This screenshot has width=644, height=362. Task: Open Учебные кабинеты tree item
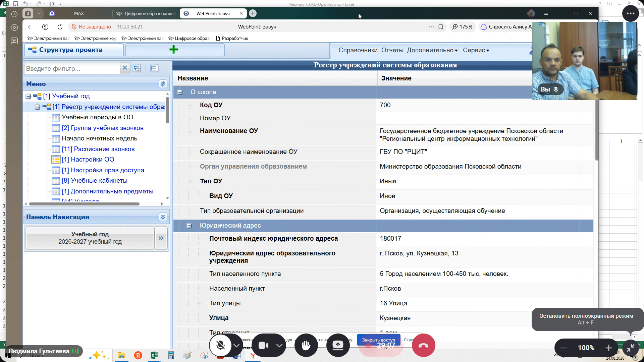[x=95, y=181]
